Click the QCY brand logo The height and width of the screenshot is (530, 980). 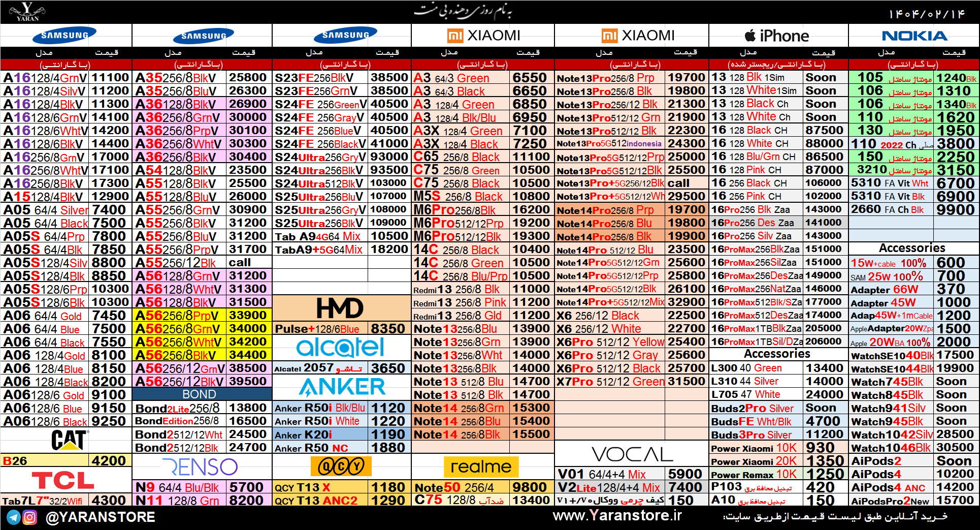click(x=341, y=466)
